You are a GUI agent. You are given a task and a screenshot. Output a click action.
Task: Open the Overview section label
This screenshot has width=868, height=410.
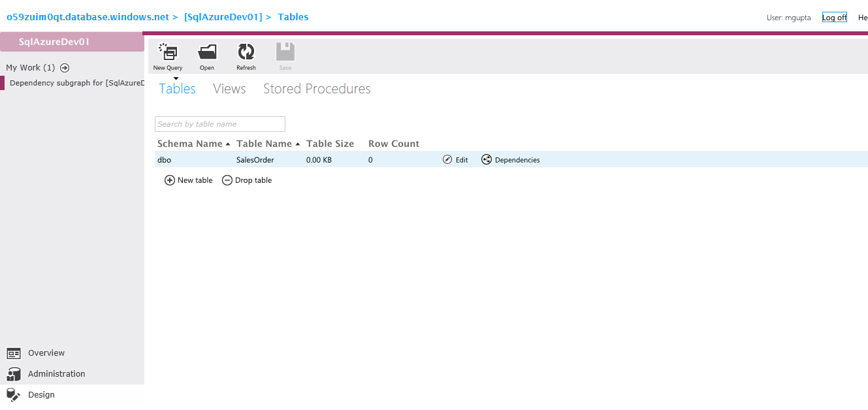[x=46, y=353]
